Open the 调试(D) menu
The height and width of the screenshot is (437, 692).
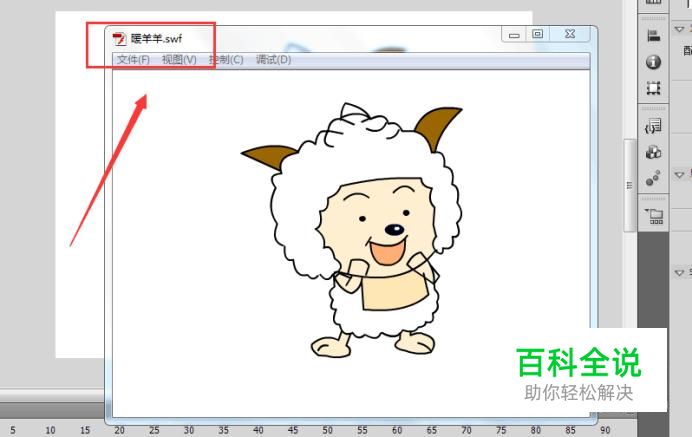pos(273,60)
